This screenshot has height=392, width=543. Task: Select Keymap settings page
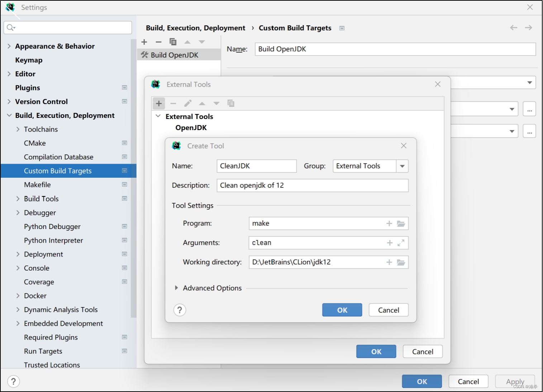click(29, 60)
